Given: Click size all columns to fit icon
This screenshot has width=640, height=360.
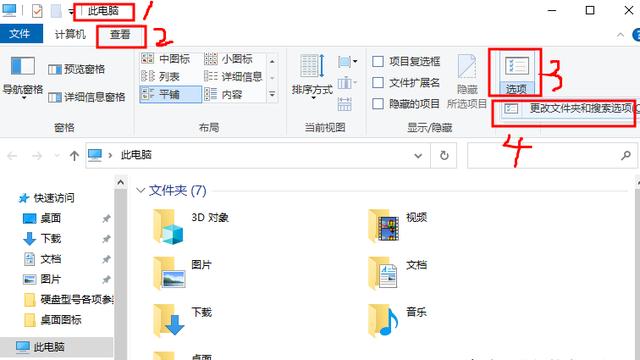Looking at the screenshot, I should pos(344,104).
